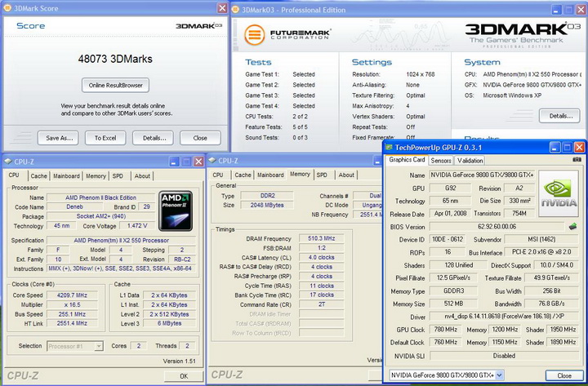Screen dimensions: 588x386
Task: Click the Memory Size 512 MB field in GPU-Z
Action: pyautogui.click(x=453, y=304)
